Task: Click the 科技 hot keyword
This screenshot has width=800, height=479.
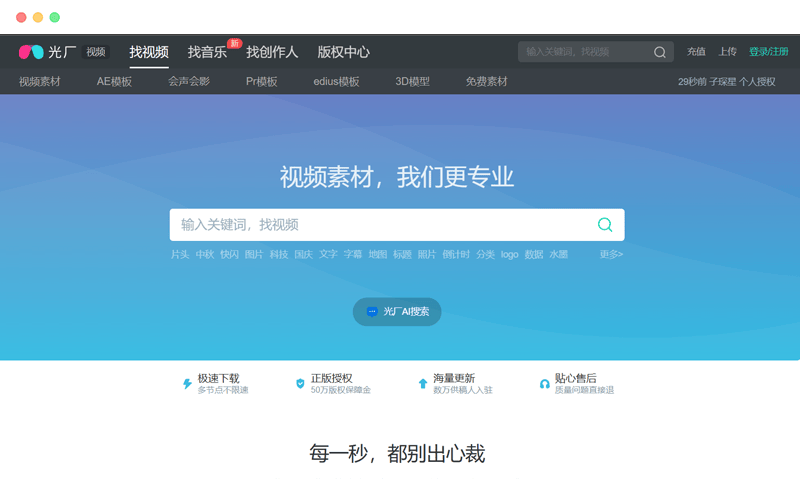Action: [x=279, y=254]
